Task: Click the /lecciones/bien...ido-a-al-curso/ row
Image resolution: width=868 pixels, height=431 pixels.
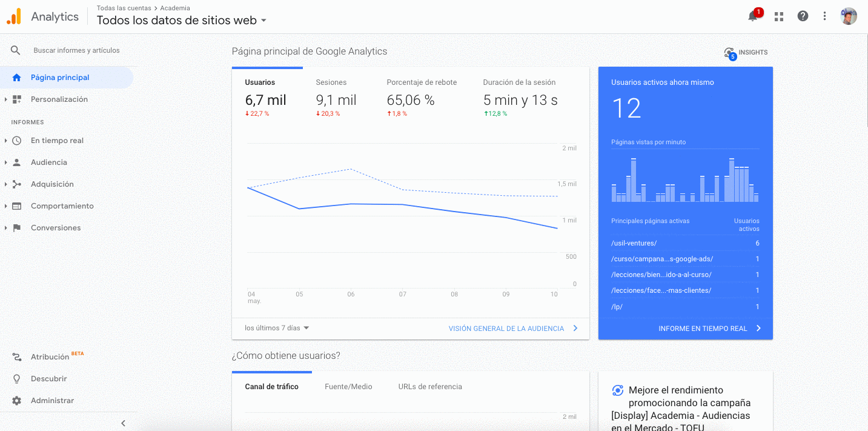Action: coord(685,275)
